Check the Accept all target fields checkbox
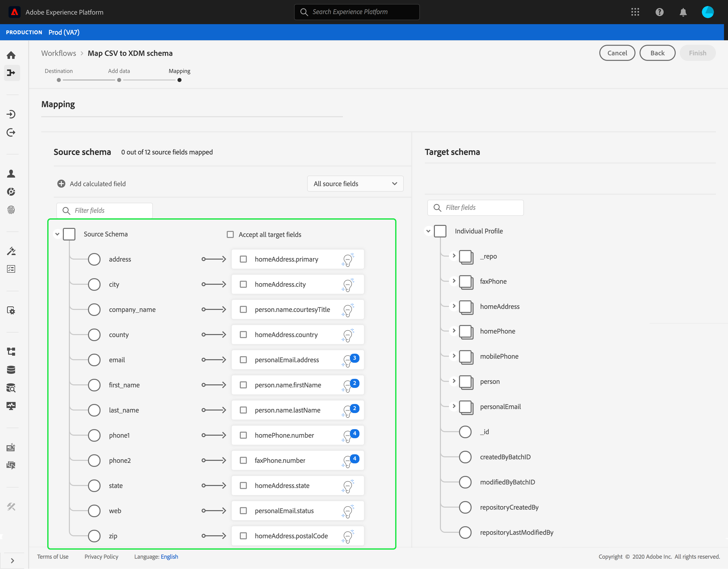Viewport: 728px width, 569px height. point(230,234)
